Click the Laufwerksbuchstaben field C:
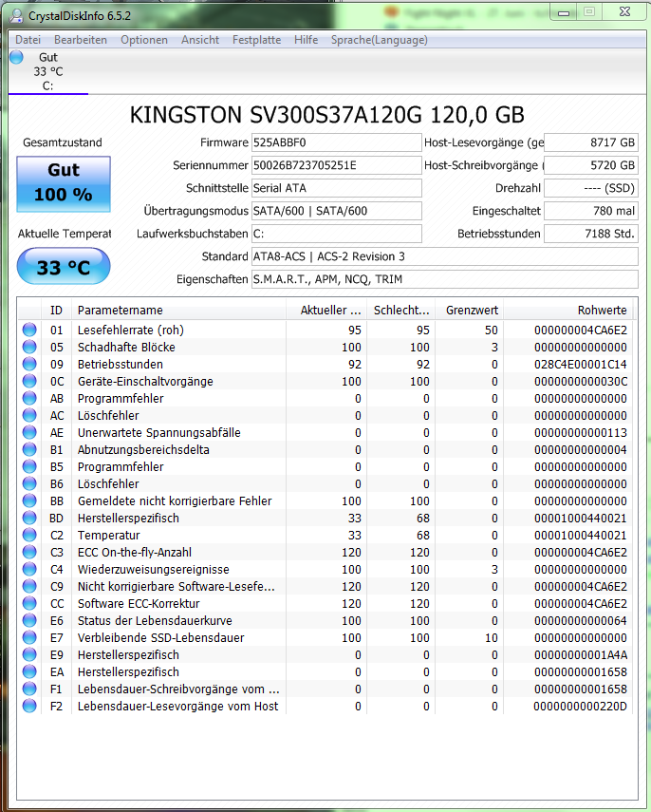Viewport: 651px width, 812px height. (x=336, y=234)
